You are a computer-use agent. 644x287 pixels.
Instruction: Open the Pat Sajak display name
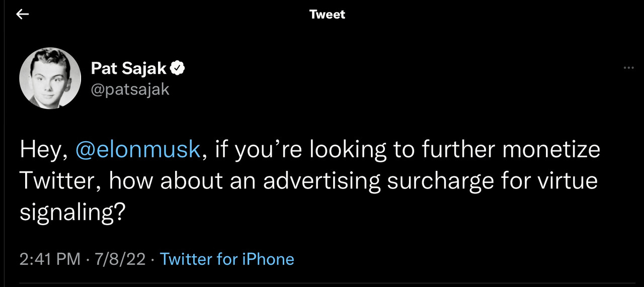(x=129, y=68)
